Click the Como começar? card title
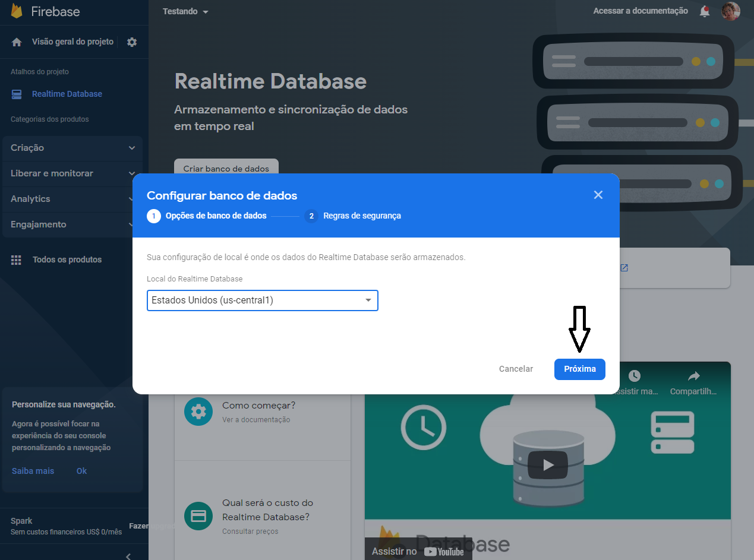The width and height of the screenshot is (754, 560). [258, 406]
